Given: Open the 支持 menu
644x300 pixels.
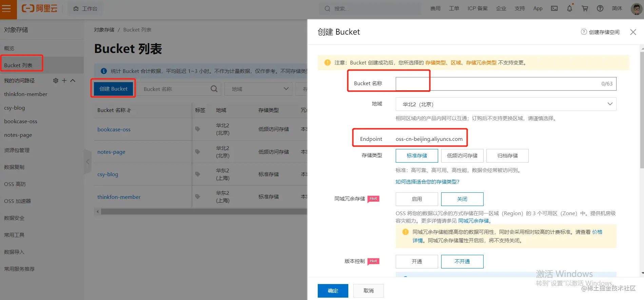Looking at the screenshot, I should point(520,8).
